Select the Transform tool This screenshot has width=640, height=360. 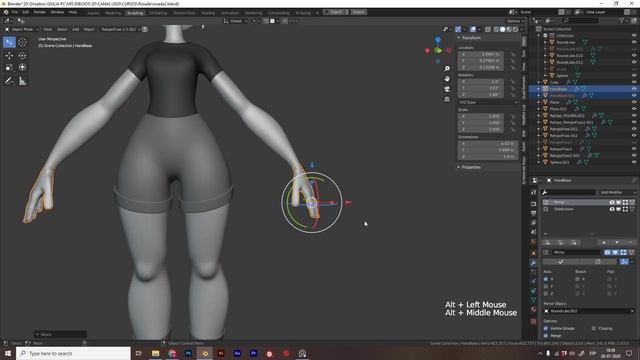tap(22, 67)
